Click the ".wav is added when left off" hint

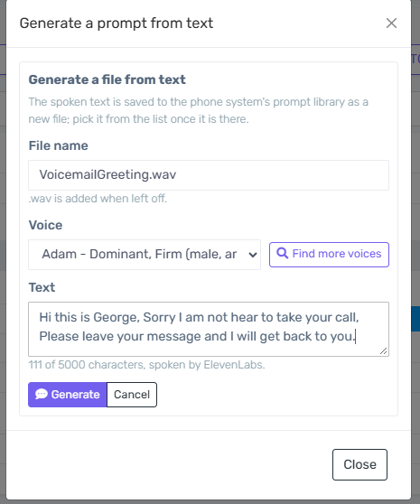(98, 199)
